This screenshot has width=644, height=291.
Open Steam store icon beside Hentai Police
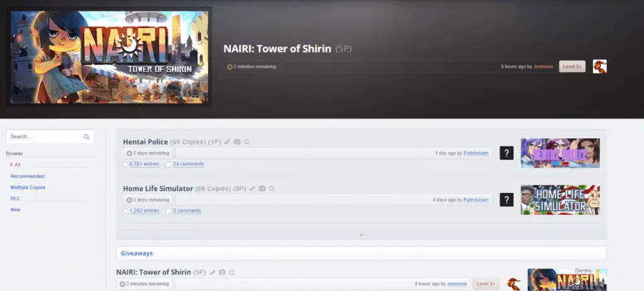coord(227,142)
